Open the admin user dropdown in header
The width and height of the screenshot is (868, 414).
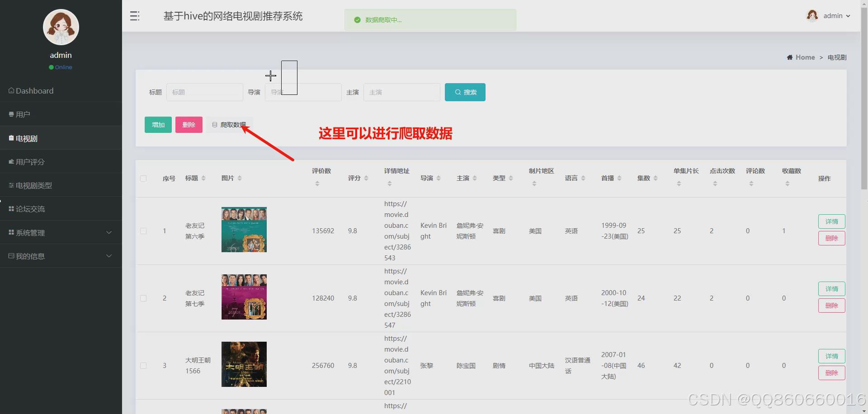pos(828,16)
